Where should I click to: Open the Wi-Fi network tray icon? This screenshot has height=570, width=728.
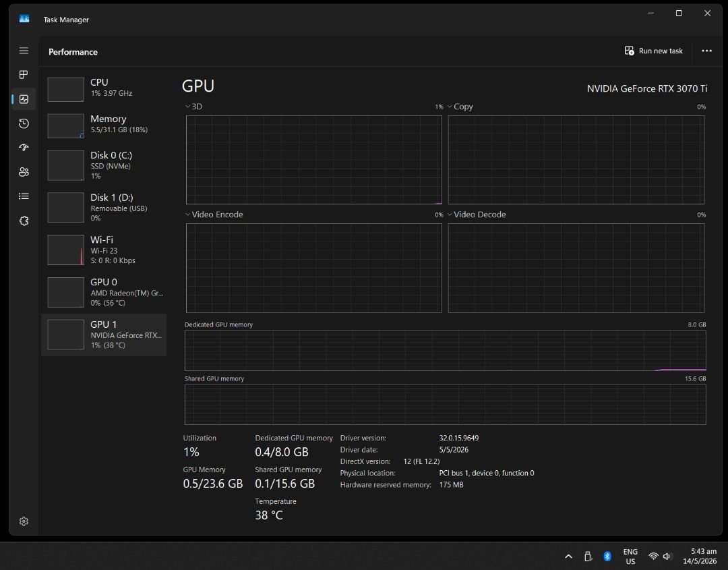click(653, 556)
